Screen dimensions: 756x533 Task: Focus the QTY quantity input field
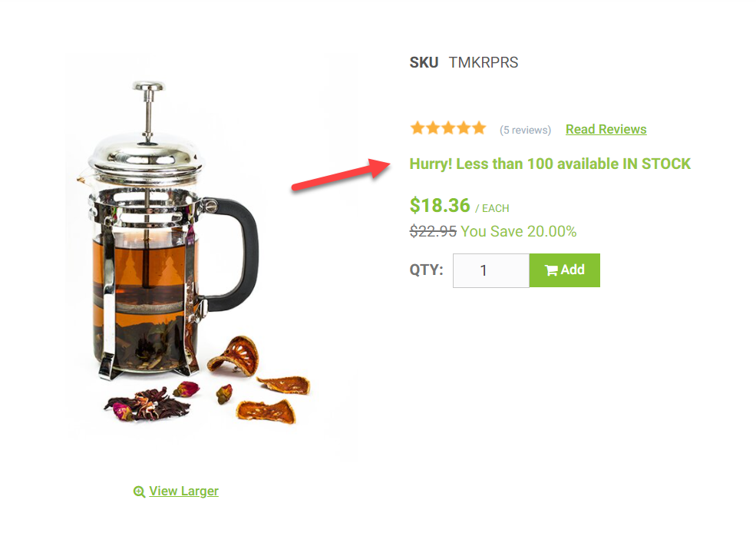pos(490,270)
